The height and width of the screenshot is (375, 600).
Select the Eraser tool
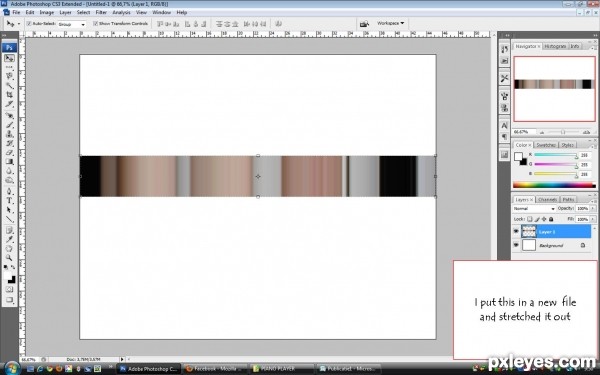[9, 152]
